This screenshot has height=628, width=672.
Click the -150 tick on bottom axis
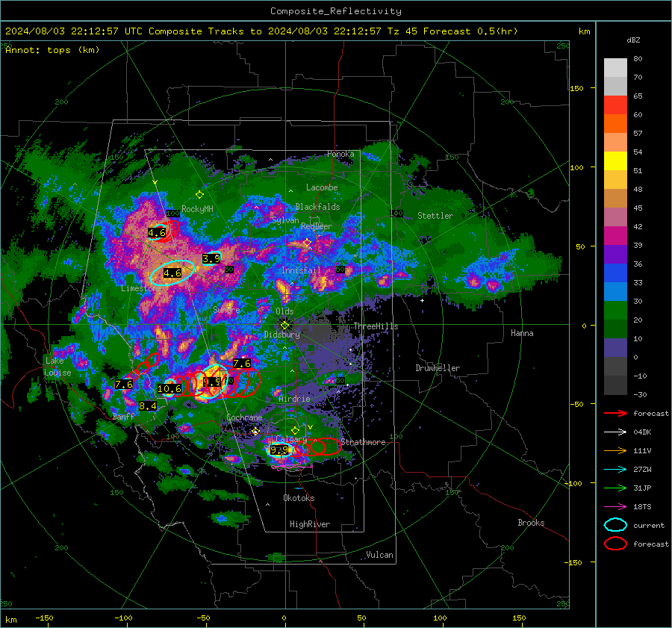44,618
